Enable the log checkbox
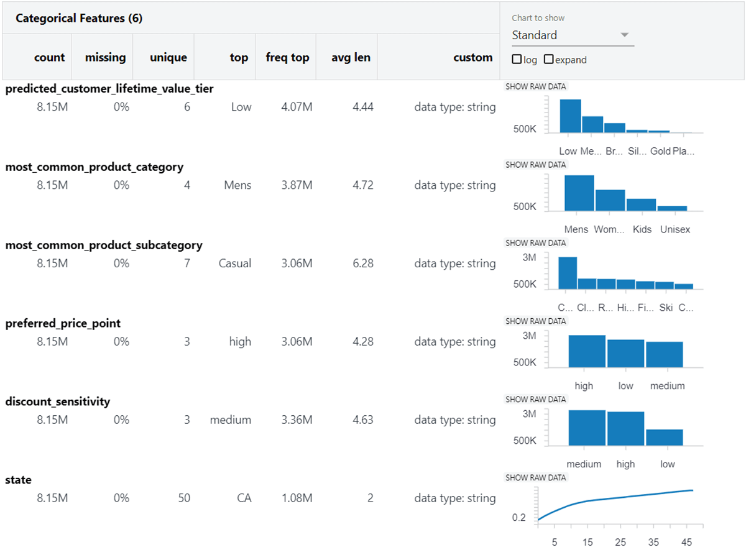This screenshot has height=560, width=746. click(517, 60)
